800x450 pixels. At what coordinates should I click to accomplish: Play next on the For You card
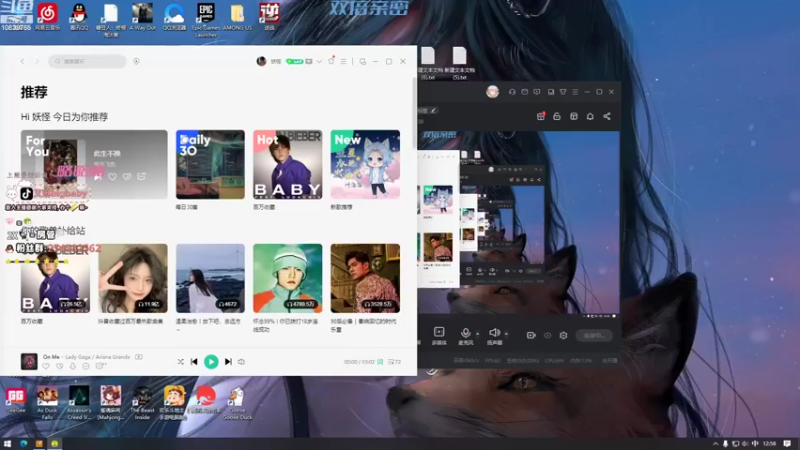pos(98,177)
